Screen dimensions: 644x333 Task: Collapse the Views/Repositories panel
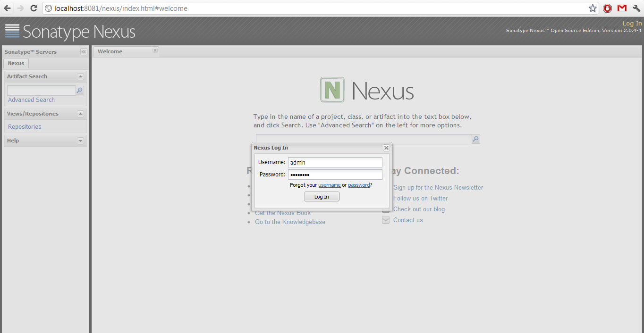point(80,114)
